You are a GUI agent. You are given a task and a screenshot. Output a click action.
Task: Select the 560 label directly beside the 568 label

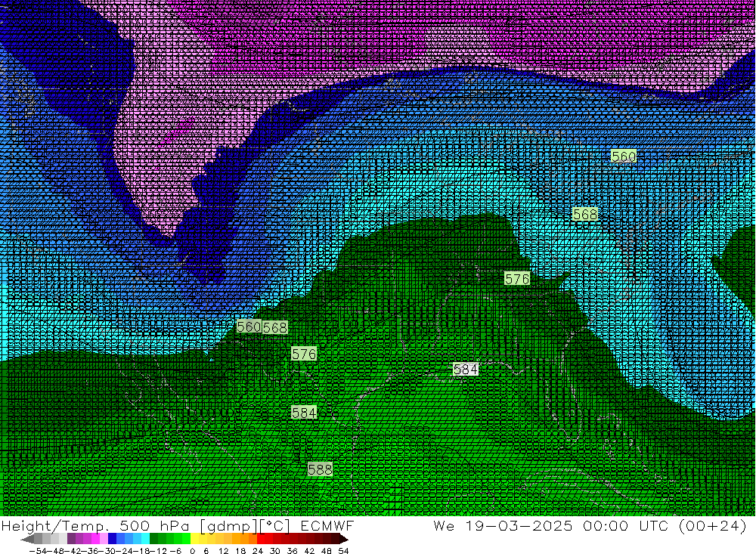pyautogui.click(x=249, y=327)
